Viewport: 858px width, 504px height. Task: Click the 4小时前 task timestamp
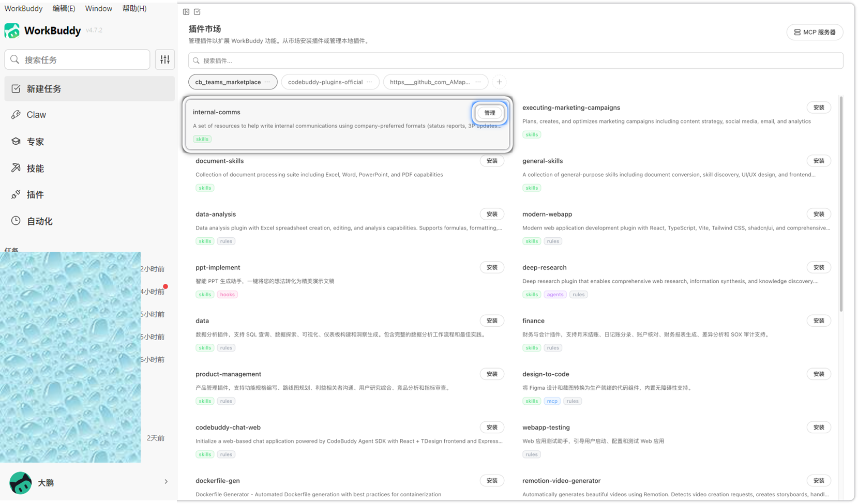click(x=152, y=292)
